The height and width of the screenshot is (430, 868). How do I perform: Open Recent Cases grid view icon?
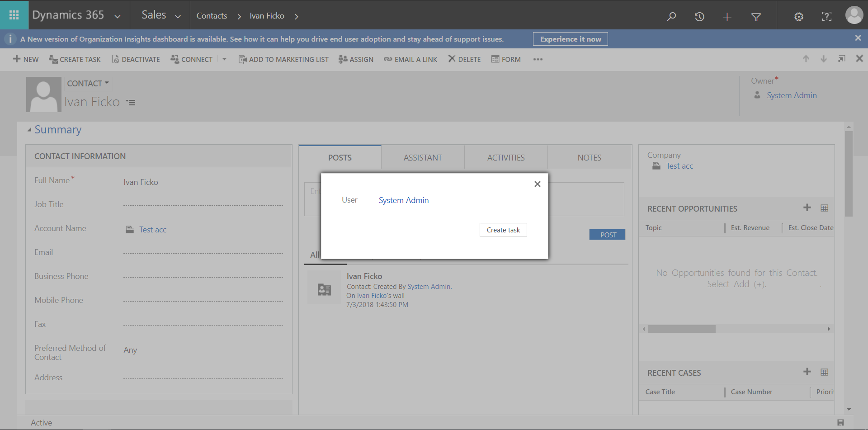[825, 372]
